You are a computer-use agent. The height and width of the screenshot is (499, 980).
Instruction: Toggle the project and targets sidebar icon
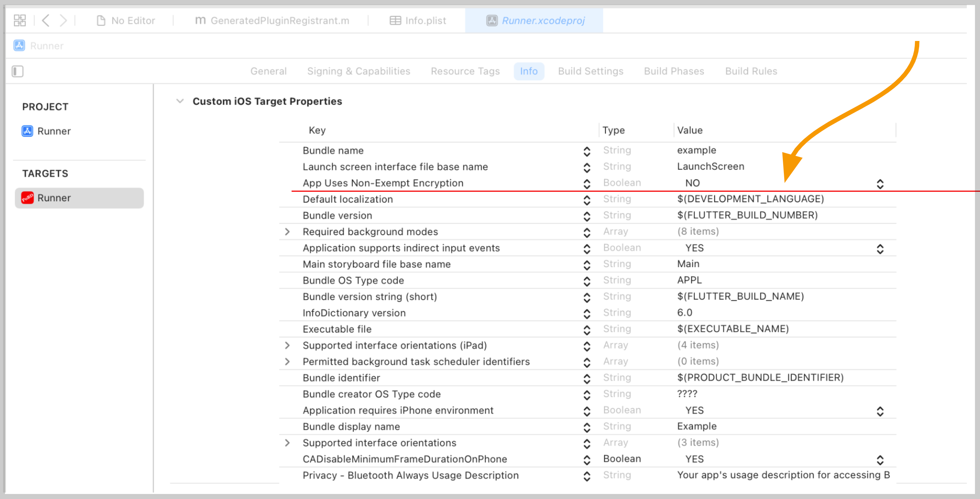[17, 71]
